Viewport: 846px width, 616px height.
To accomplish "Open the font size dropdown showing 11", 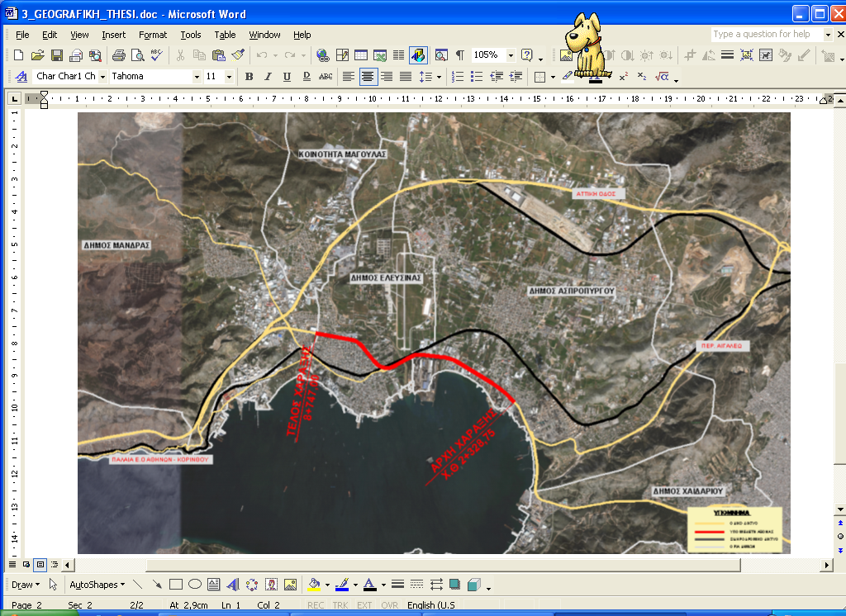I will tap(229, 77).
